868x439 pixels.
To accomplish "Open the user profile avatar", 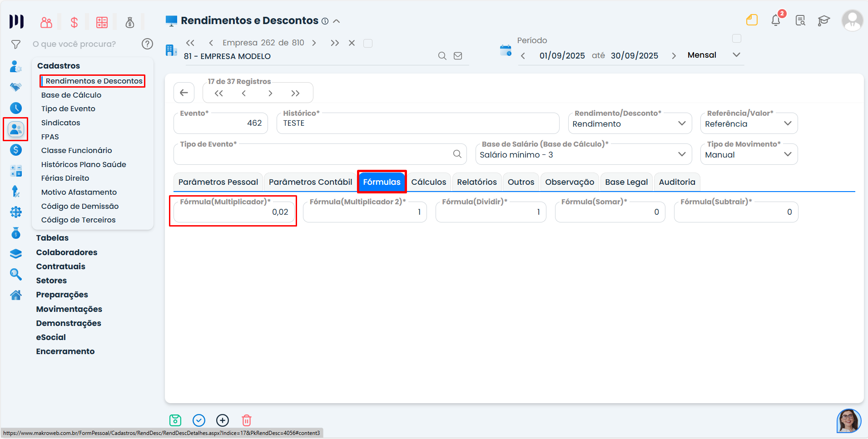I will point(852,20).
